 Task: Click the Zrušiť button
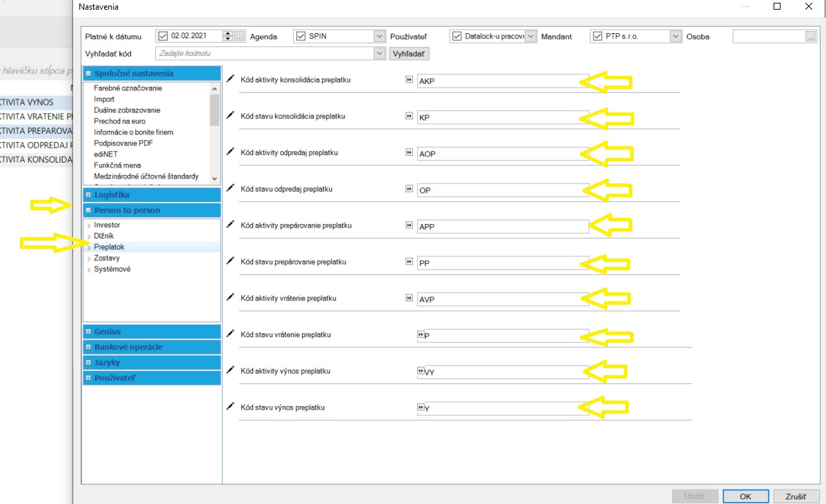click(796, 496)
